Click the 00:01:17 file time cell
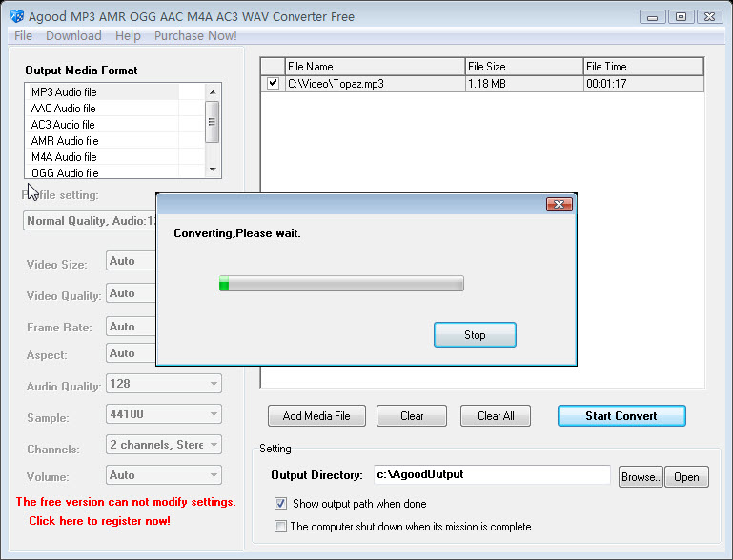Viewport: 733px width, 560px height. 643,84
